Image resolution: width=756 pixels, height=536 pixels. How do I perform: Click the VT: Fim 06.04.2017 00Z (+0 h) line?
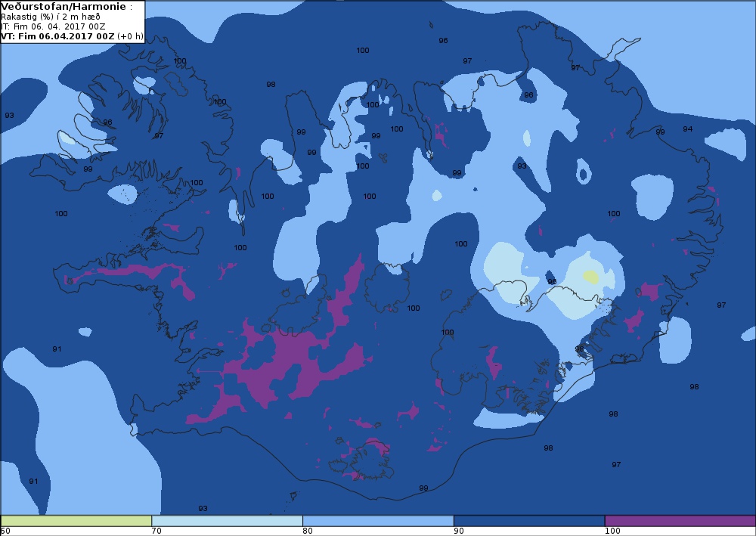coord(71,36)
